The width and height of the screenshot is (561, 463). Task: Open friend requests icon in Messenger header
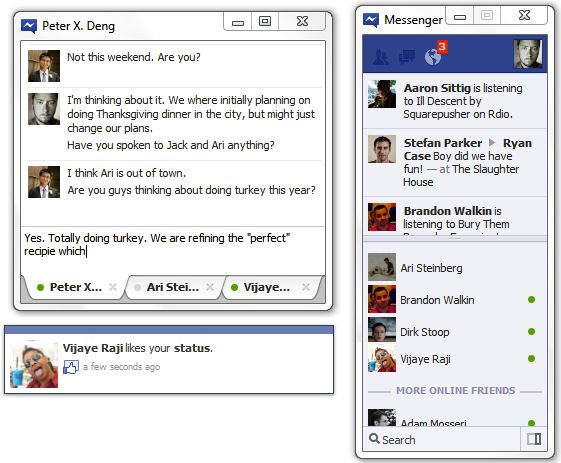pos(380,57)
